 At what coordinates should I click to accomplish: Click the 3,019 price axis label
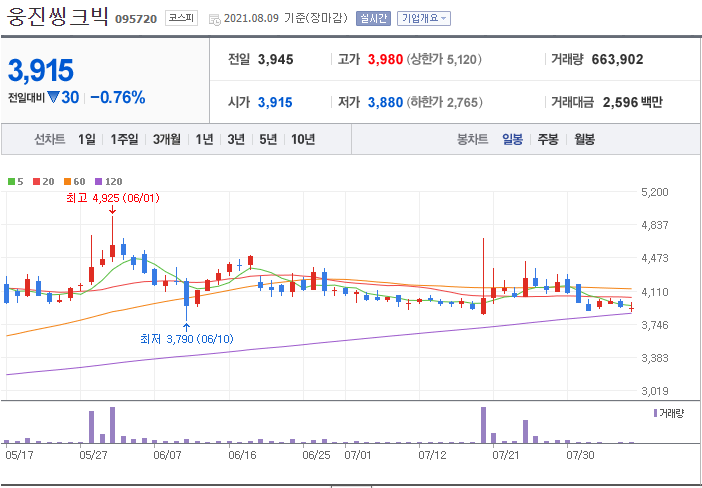[x=655, y=391]
